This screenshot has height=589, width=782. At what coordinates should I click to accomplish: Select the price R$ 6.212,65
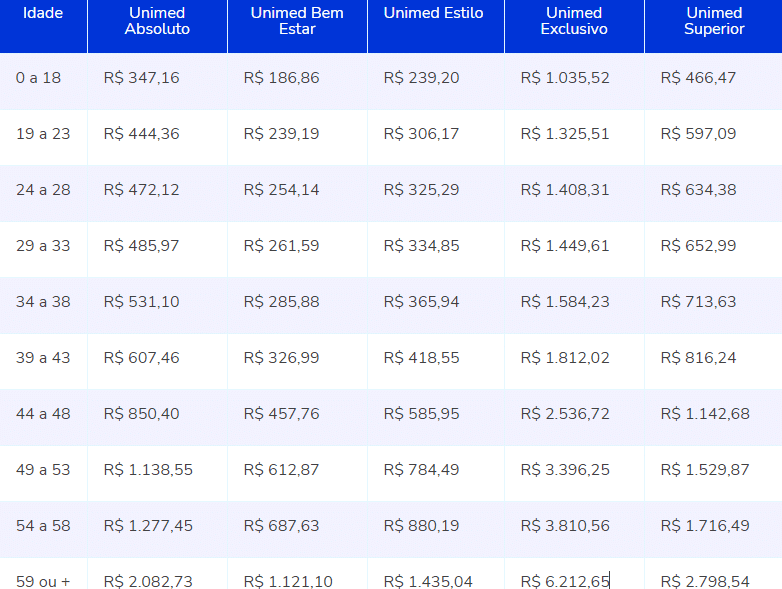(x=565, y=582)
